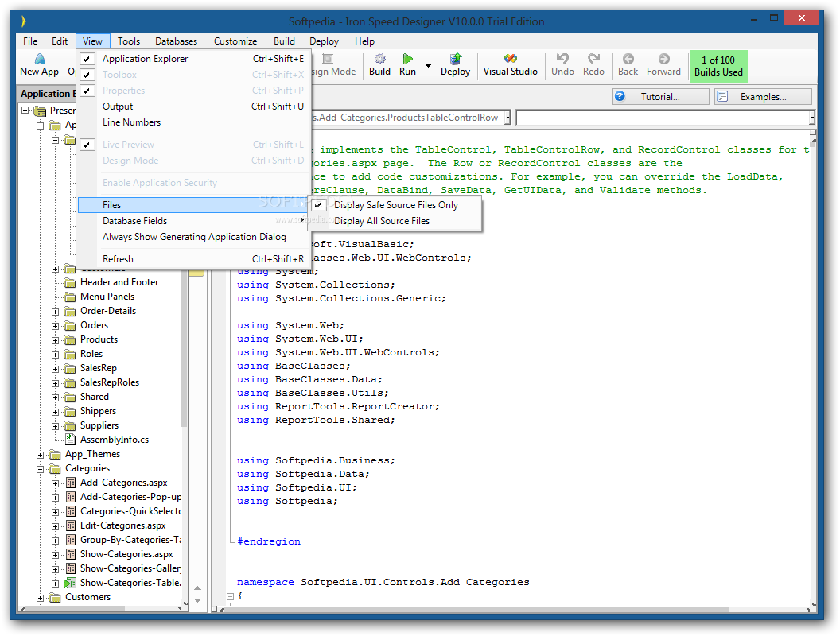This screenshot has width=840, height=636.
Task: Open the empty method dropdown combo box
Action: [811, 117]
